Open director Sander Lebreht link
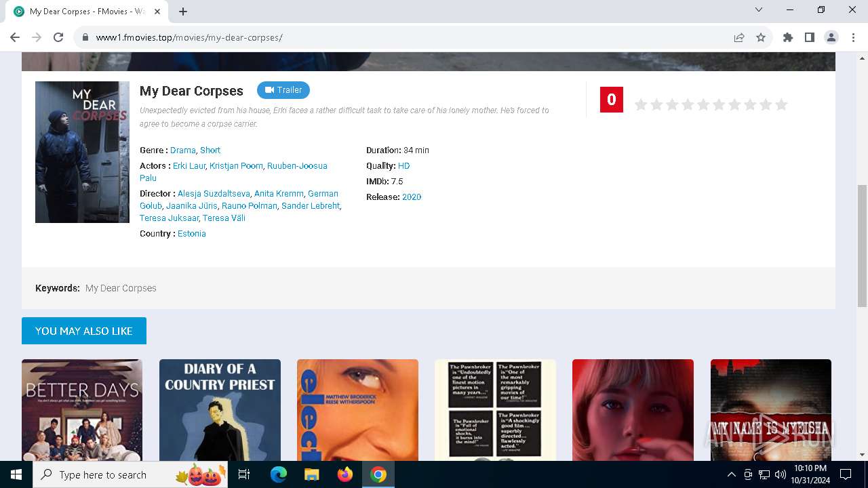 [311, 206]
